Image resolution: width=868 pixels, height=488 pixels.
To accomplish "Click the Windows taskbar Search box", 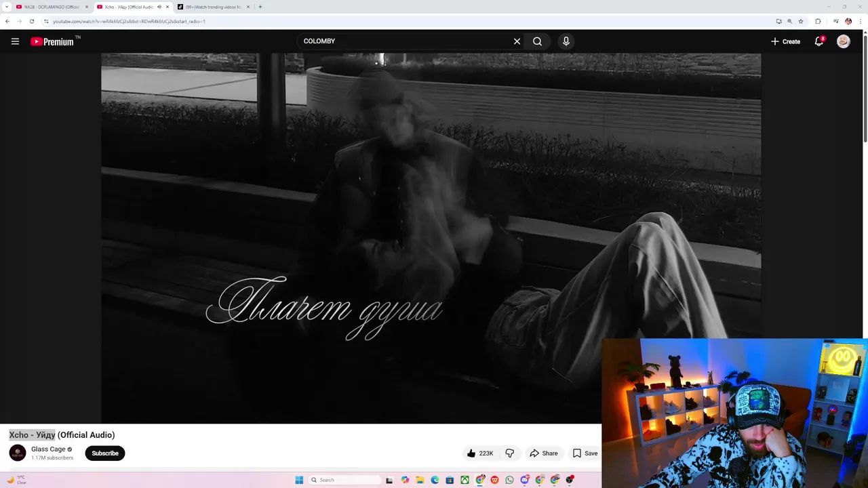I will 344,480.
